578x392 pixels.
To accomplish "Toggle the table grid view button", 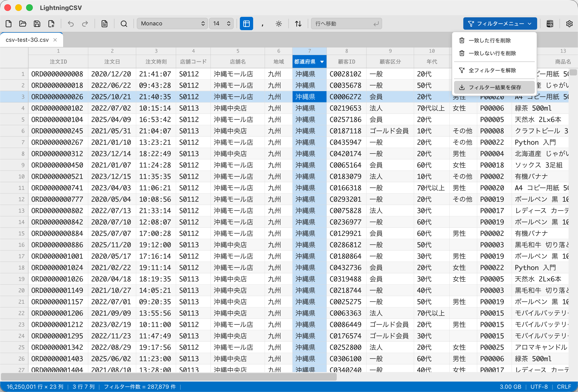I will point(246,24).
